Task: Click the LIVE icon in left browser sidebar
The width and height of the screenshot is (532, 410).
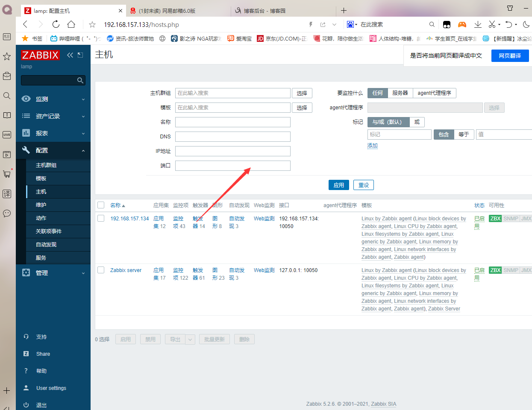Action: coord(7,135)
